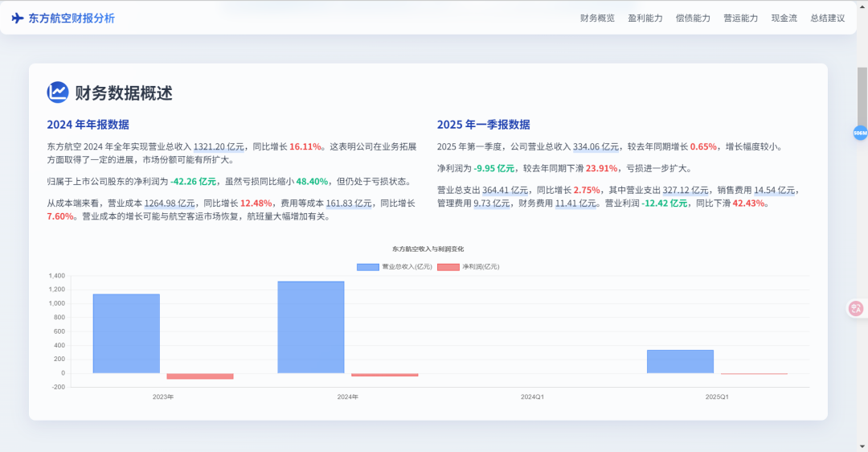
Task: Click the blue 506M floating badge
Action: (860, 133)
